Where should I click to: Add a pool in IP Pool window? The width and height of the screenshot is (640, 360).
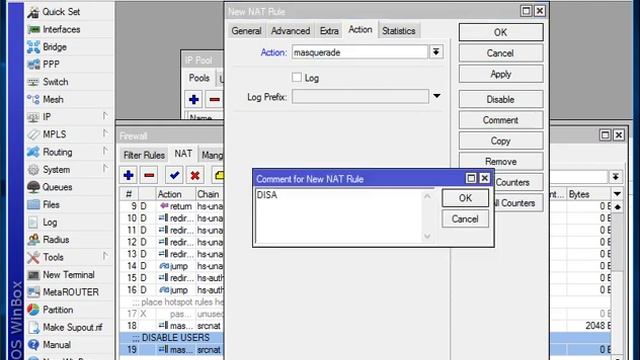click(194, 99)
